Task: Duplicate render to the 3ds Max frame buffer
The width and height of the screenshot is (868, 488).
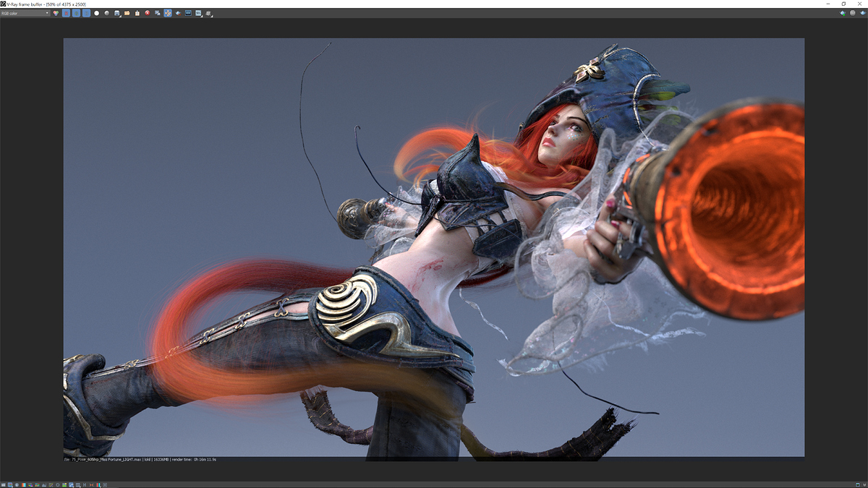Action: (158, 13)
